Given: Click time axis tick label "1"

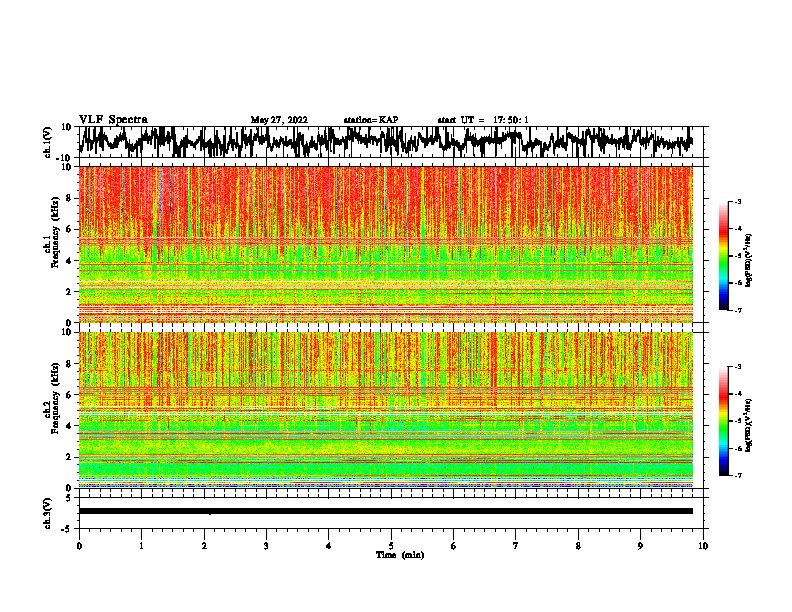Looking at the screenshot, I should click(x=141, y=546).
